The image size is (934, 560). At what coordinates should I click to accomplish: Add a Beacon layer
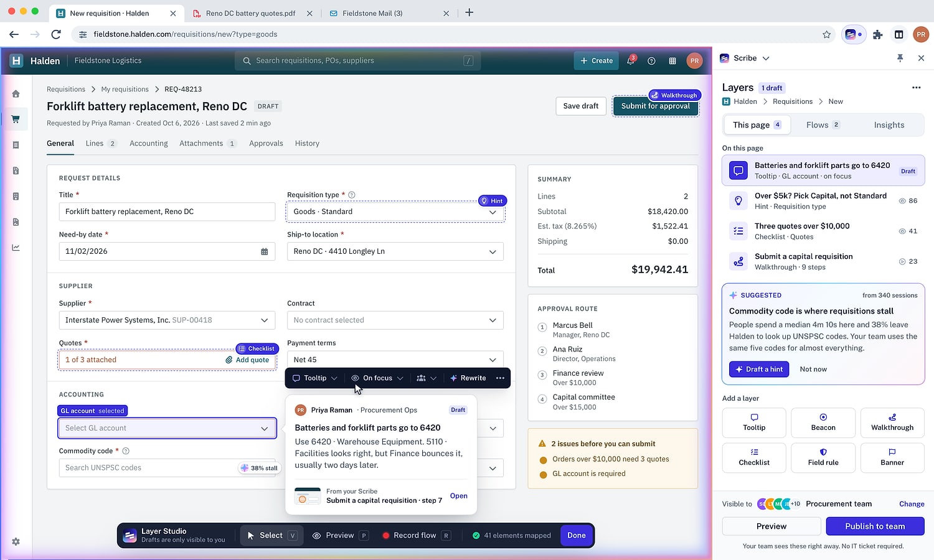pos(823,422)
